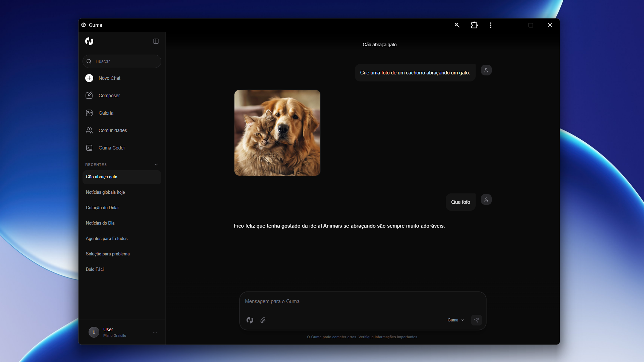Select the Cotação do Dólar conversation

pyautogui.click(x=102, y=208)
